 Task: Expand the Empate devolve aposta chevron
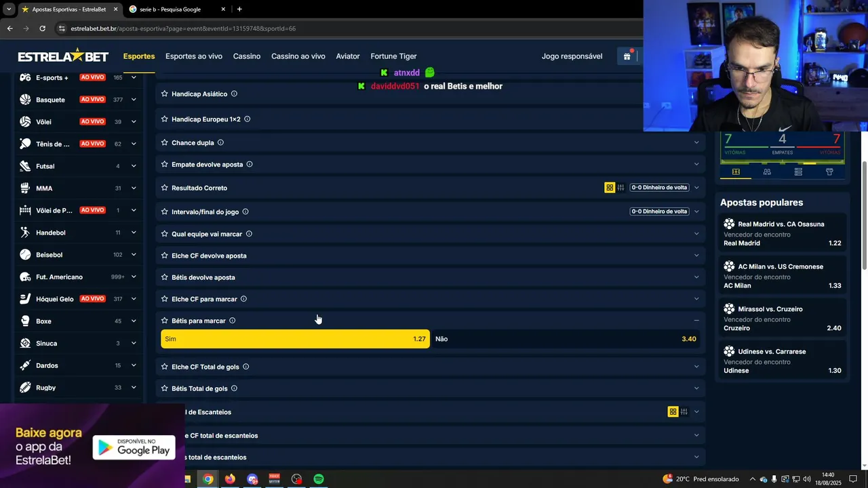[696, 164]
